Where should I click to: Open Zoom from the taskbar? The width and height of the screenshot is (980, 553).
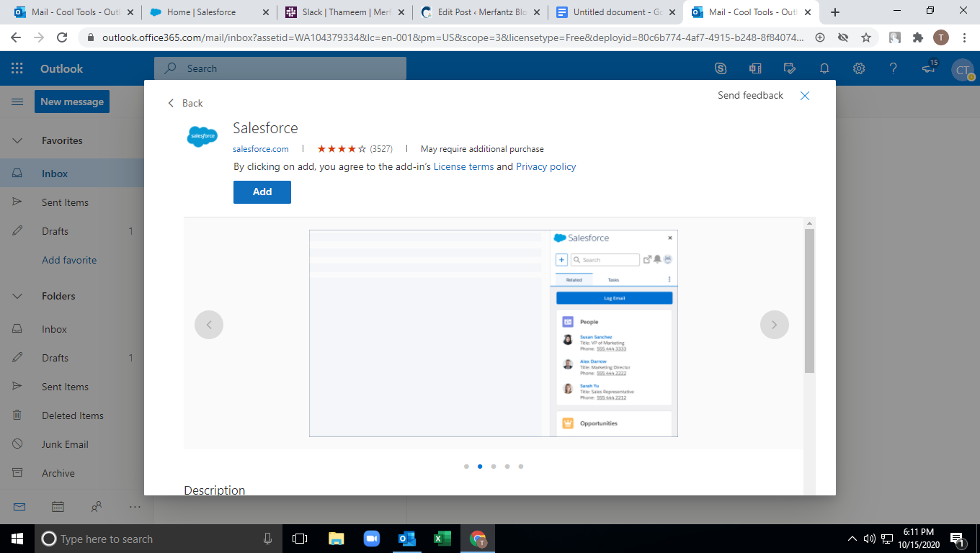(x=371, y=539)
